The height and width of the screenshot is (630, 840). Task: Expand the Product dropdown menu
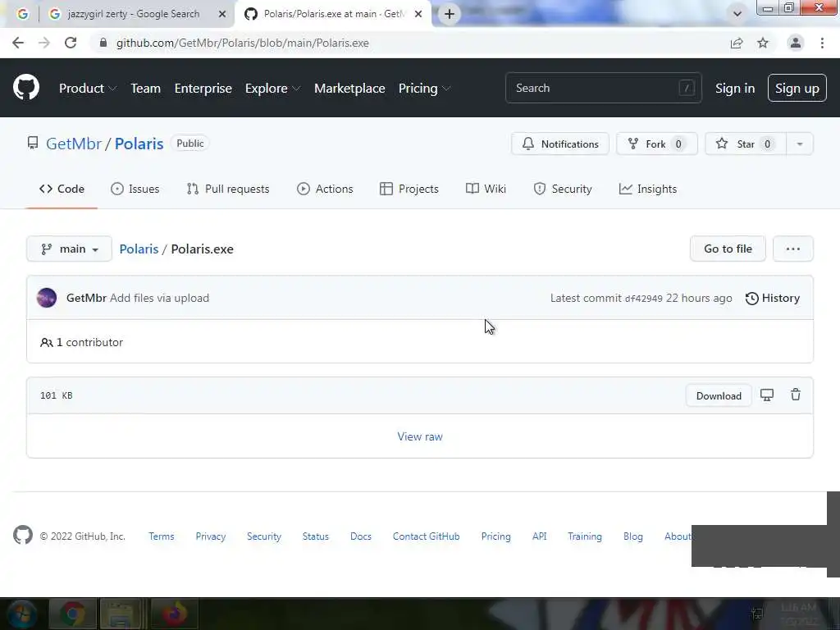pos(87,89)
